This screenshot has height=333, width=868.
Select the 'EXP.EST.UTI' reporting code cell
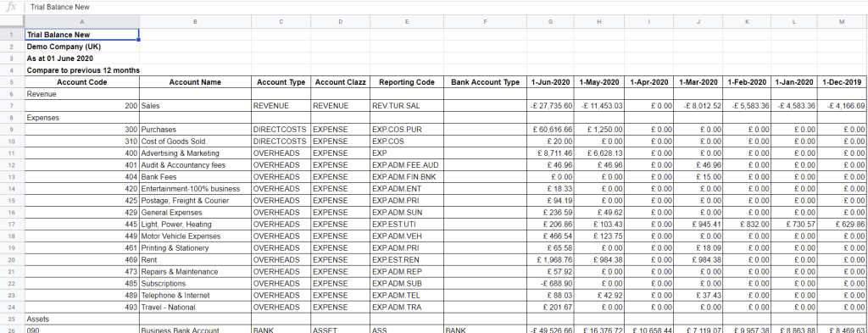(406, 225)
